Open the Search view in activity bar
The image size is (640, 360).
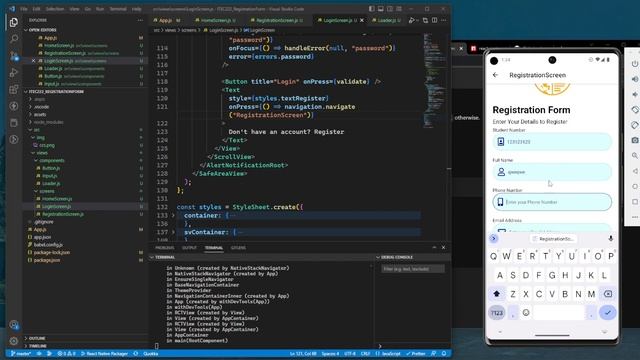(13, 38)
